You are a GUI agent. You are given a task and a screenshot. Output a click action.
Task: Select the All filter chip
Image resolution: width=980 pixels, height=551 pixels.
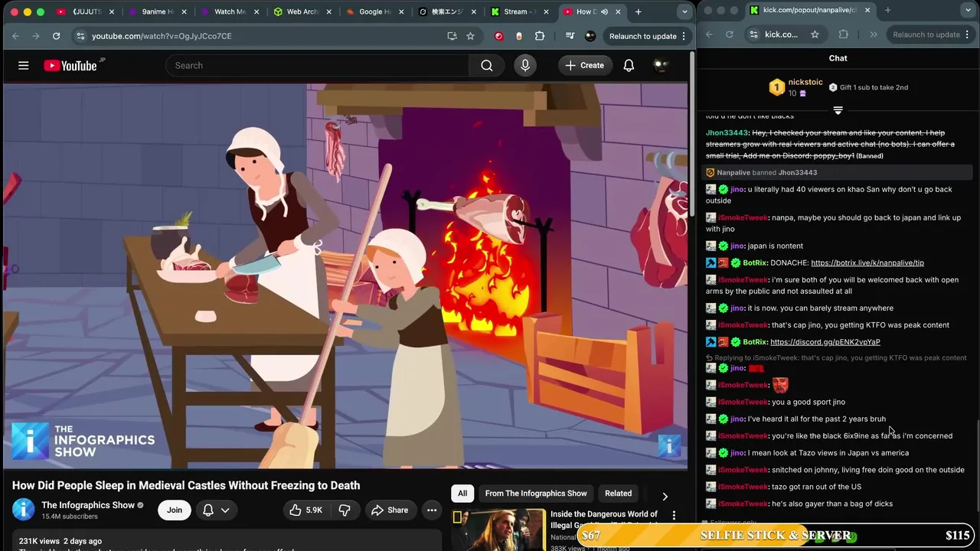pos(462,494)
